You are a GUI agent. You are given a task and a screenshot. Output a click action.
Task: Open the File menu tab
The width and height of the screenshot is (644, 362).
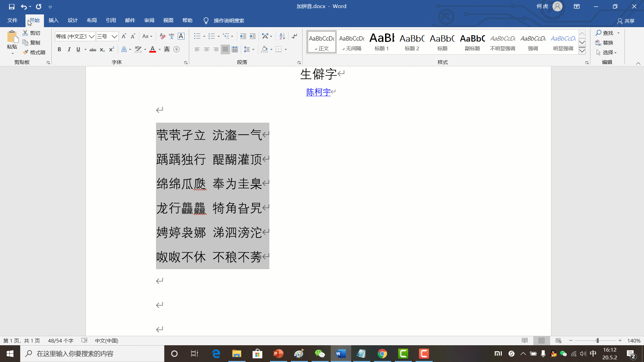pyautogui.click(x=12, y=20)
